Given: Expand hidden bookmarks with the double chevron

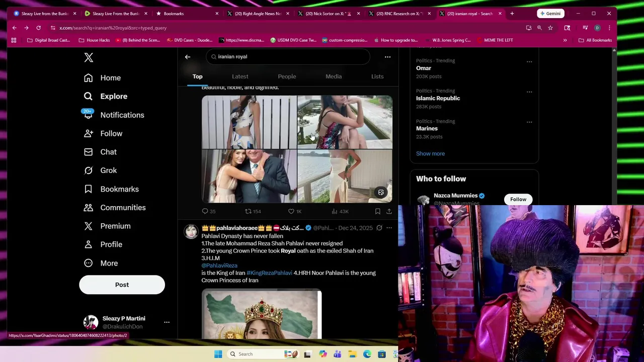Looking at the screenshot, I should 565,40.
